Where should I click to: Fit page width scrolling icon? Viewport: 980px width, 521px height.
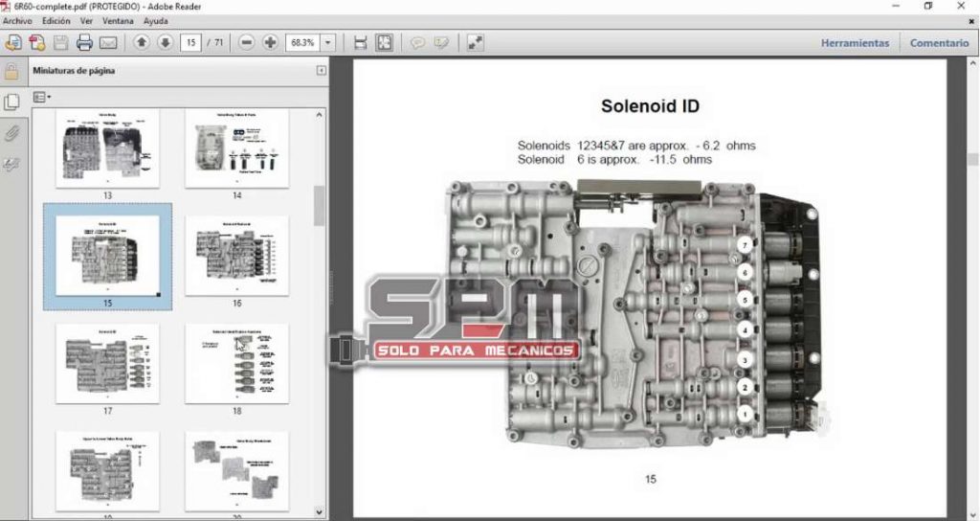coord(360,42)
